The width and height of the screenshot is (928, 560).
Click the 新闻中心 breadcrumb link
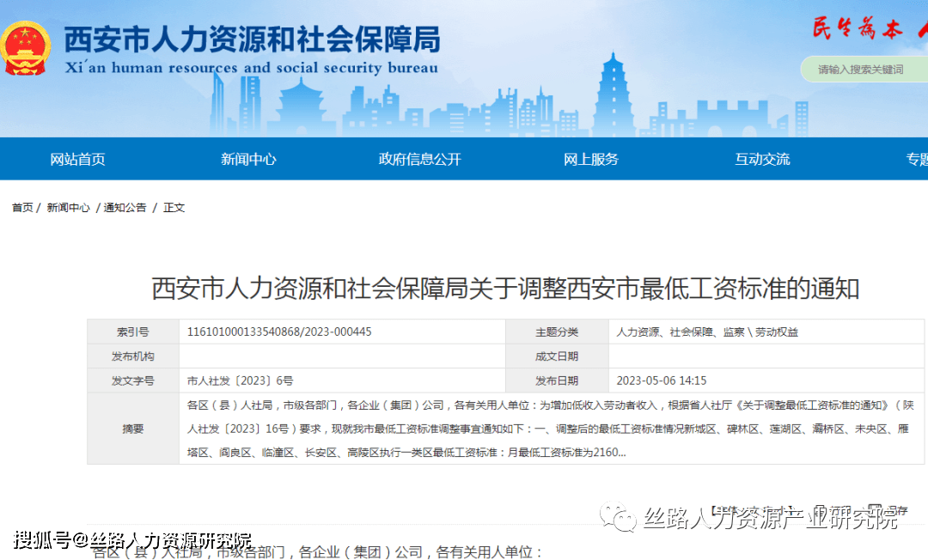coord(68,208)
